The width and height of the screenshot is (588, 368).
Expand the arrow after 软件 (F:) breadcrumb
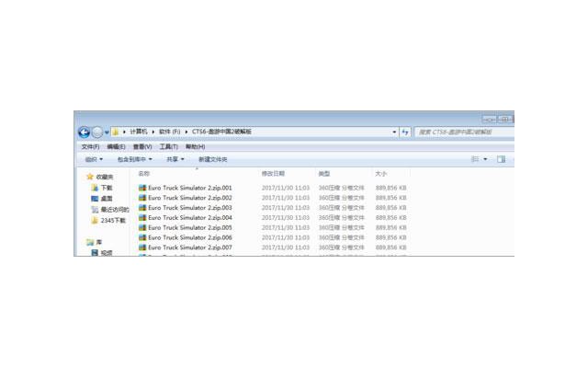tap(186, 132)
